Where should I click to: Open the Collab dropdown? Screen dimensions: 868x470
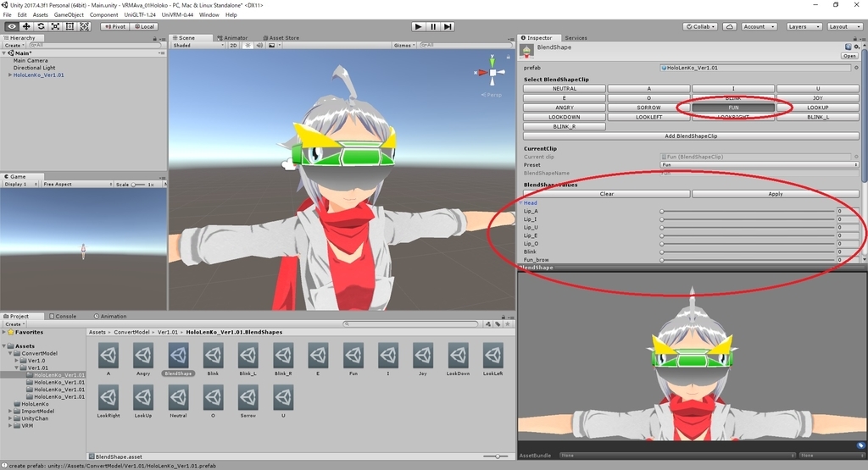[x=700, y=26]
